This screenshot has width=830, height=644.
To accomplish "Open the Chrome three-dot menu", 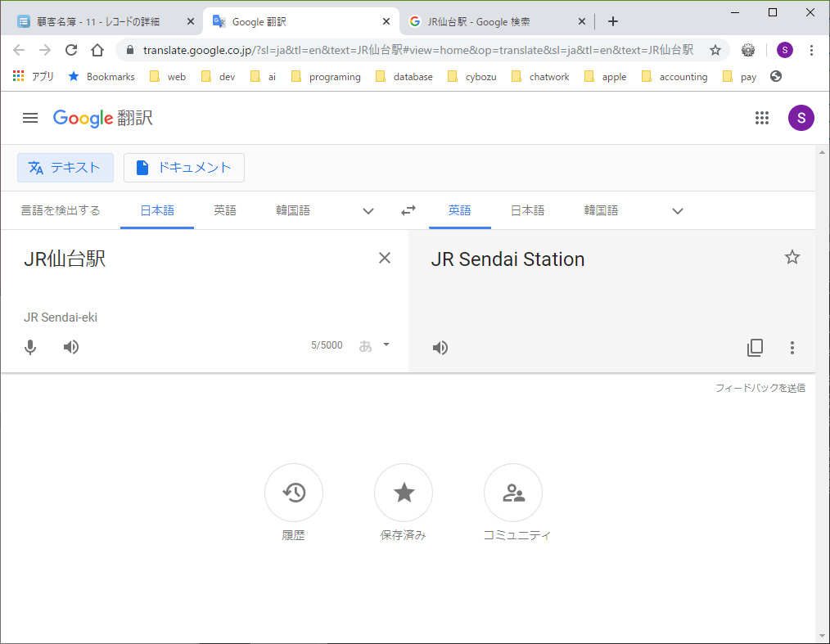I will pyautogui.click(x=811, y=50).
